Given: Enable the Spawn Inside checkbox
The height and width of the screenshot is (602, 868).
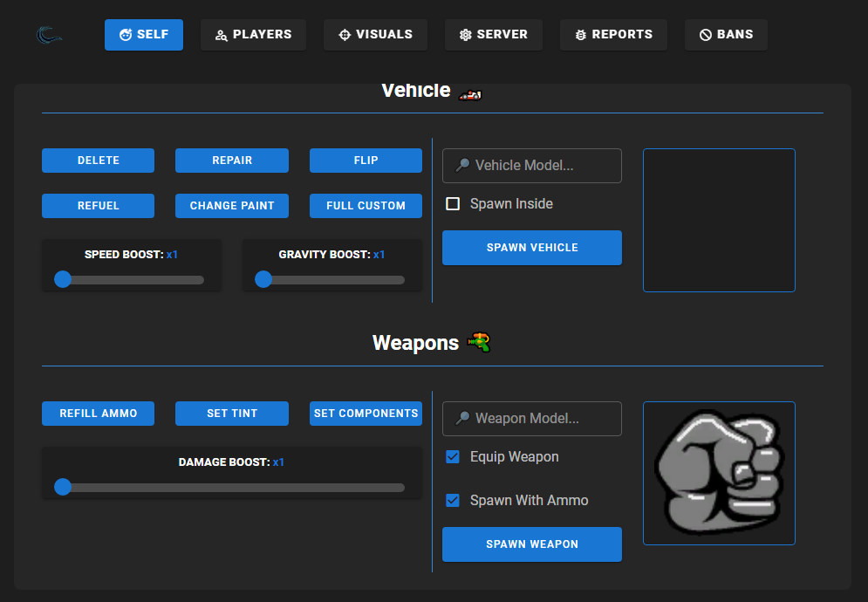Looking at the screenshot, I should (x=453, y=203).
